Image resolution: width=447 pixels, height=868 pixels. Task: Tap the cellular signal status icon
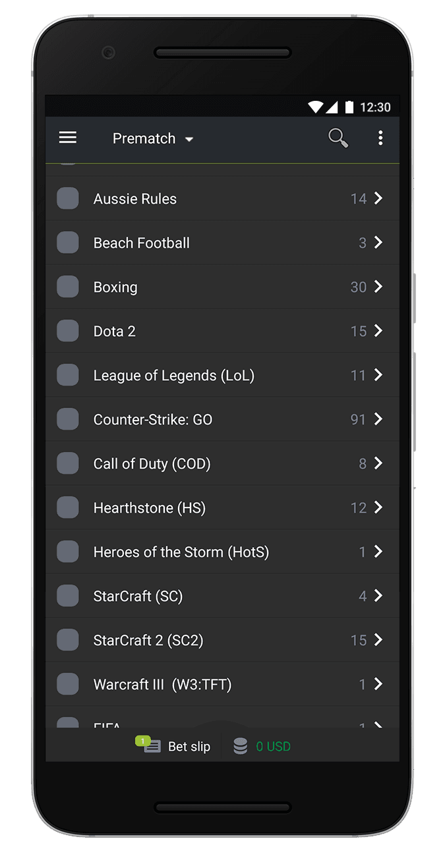pyautogui.click(x=332, y=107)
